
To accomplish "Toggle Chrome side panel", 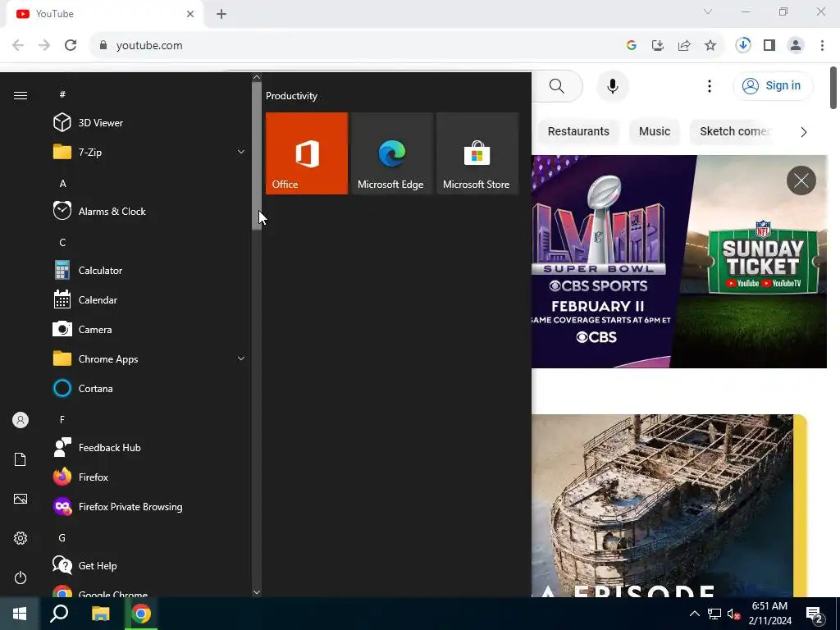I will pos(769,46).
